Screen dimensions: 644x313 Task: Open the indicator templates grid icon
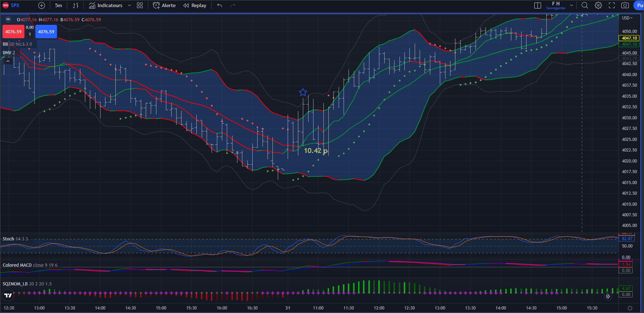[140, 5]
